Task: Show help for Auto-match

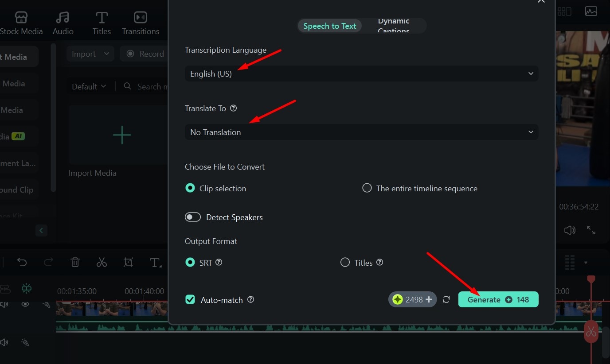Action: [250, 299]
